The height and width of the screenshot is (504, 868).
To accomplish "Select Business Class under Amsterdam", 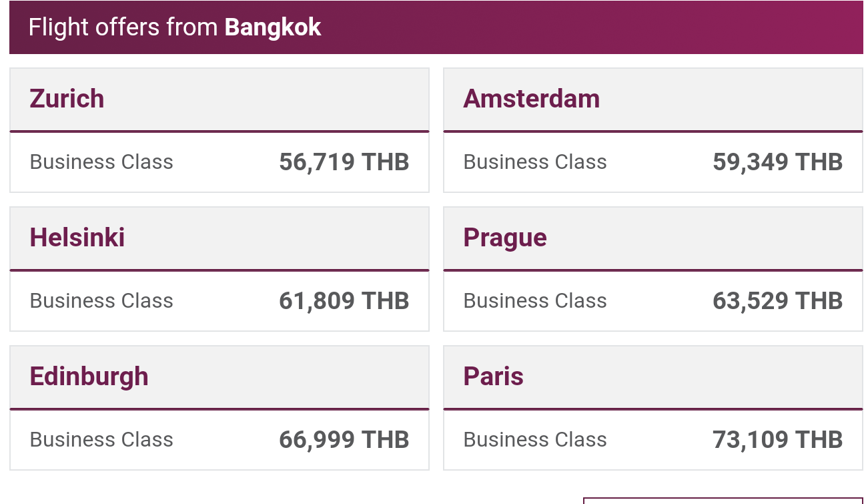I will pyautogui.click(x=535, y=162).
